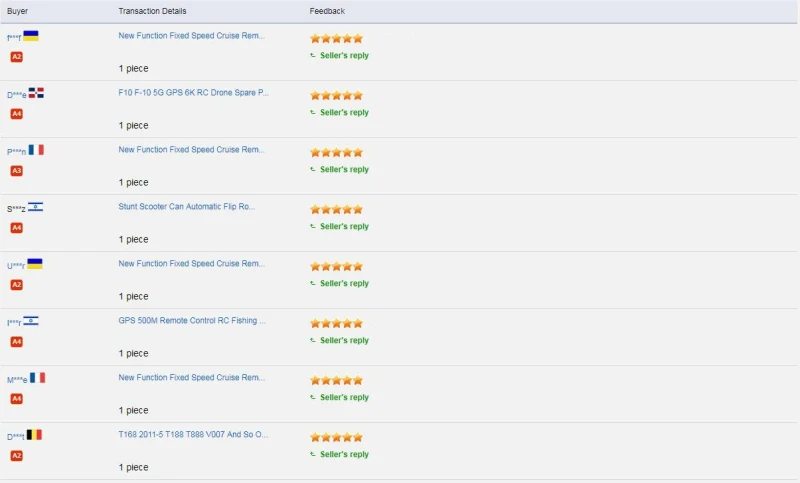Click buyer name M***e

pos(17,379)
